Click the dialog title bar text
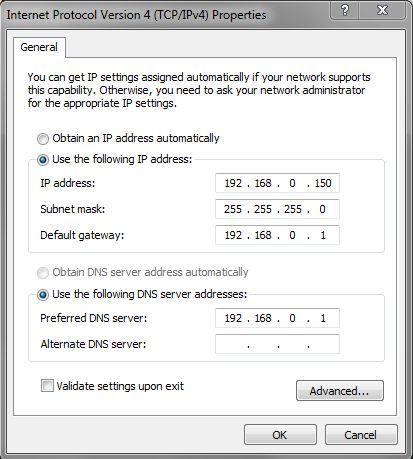The width and height of the screenshot is (413, 459). tap(136, 15)
